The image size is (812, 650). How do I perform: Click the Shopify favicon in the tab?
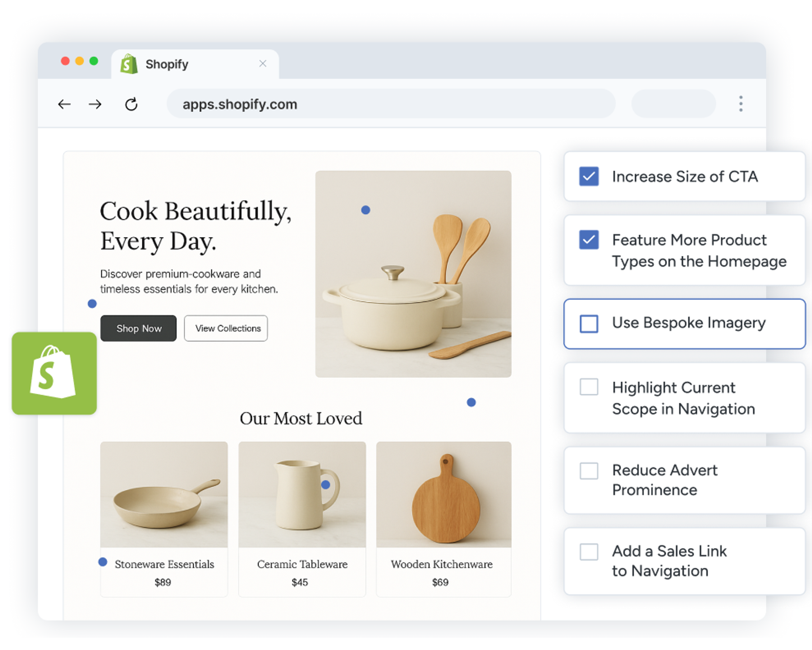coord(129,64)
